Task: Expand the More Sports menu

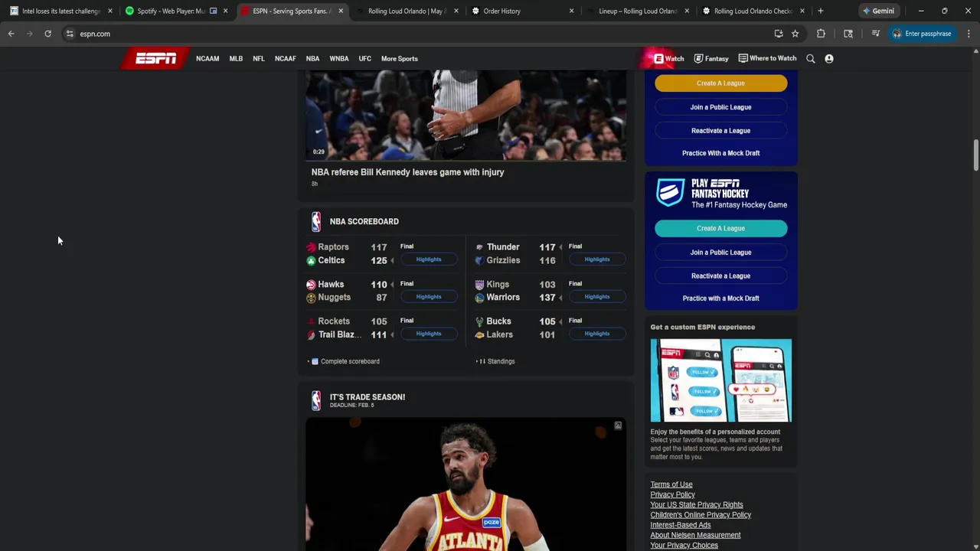Action: tap(400, 59)
